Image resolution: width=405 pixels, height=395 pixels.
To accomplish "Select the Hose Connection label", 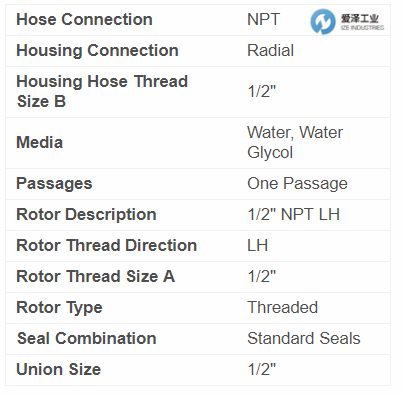I will pos(84,19).
